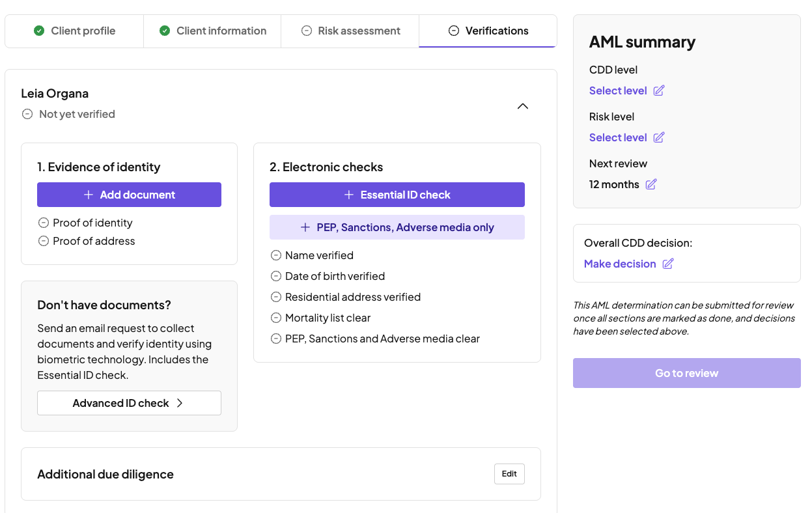Start PEP, Sanctions, Adverse media only check

tap(397, 227)
